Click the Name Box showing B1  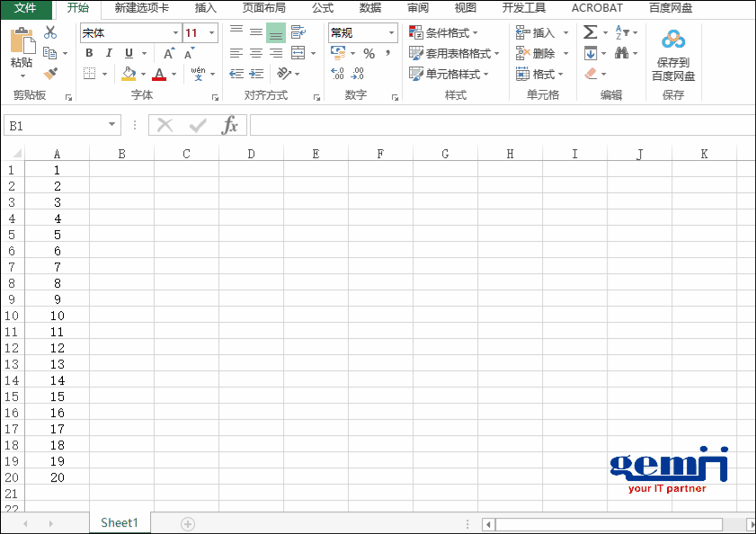54,126
